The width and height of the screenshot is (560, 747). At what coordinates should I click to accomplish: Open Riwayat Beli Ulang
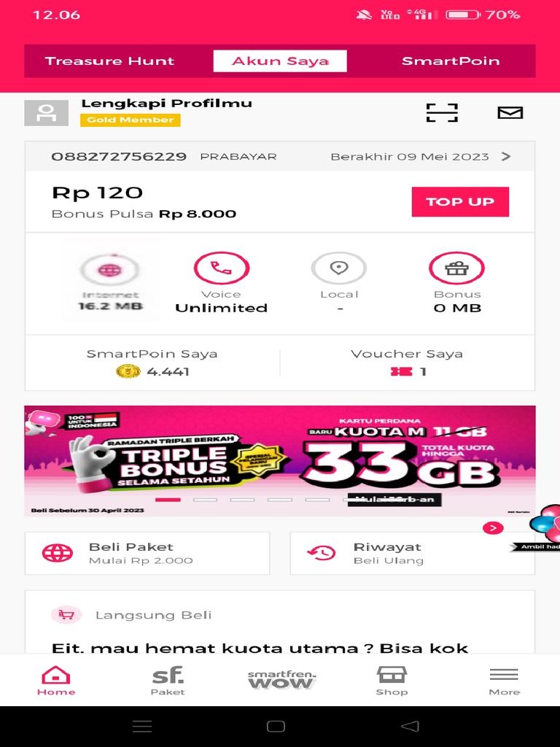pos(413,553)
